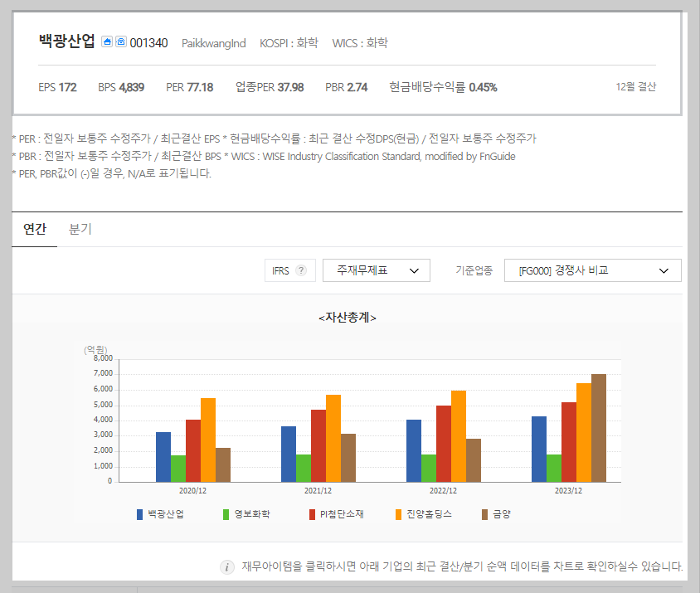Click the 현금배당수익률 0.45% value
The image size is (700, 593).
(x=443, y=87)
